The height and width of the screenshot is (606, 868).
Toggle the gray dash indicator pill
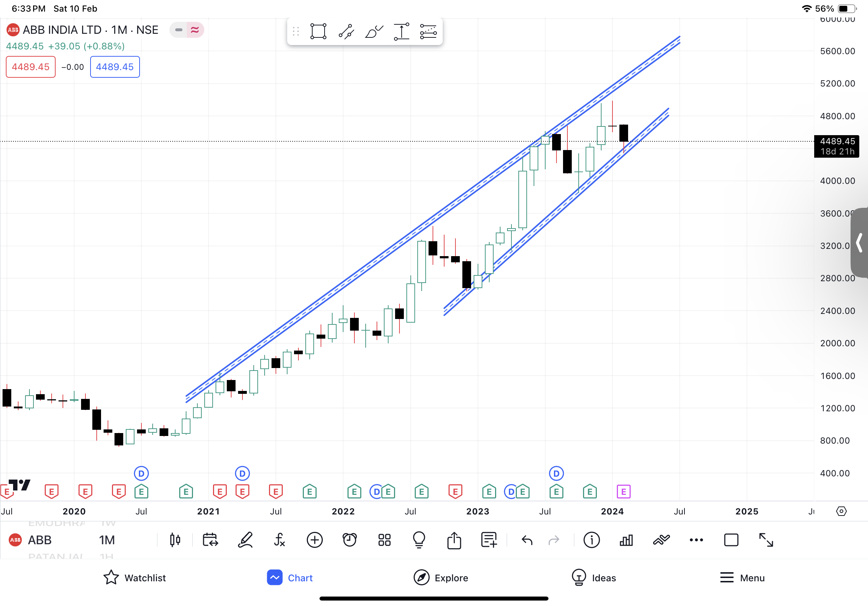pos(178,30)
